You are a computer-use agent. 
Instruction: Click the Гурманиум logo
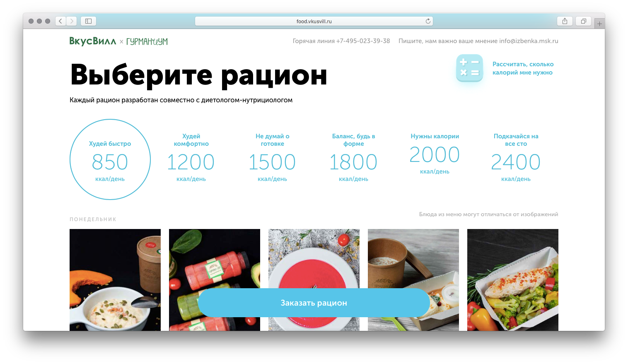pos(147,41)
